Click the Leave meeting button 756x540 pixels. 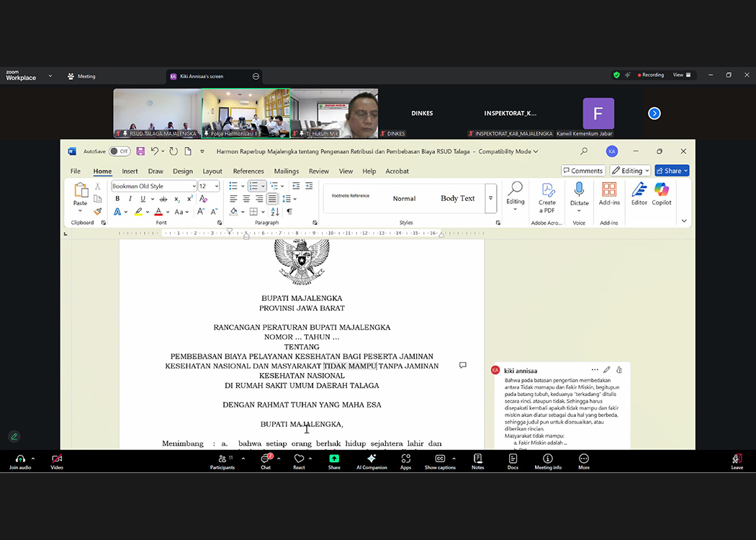pos(737,459)
